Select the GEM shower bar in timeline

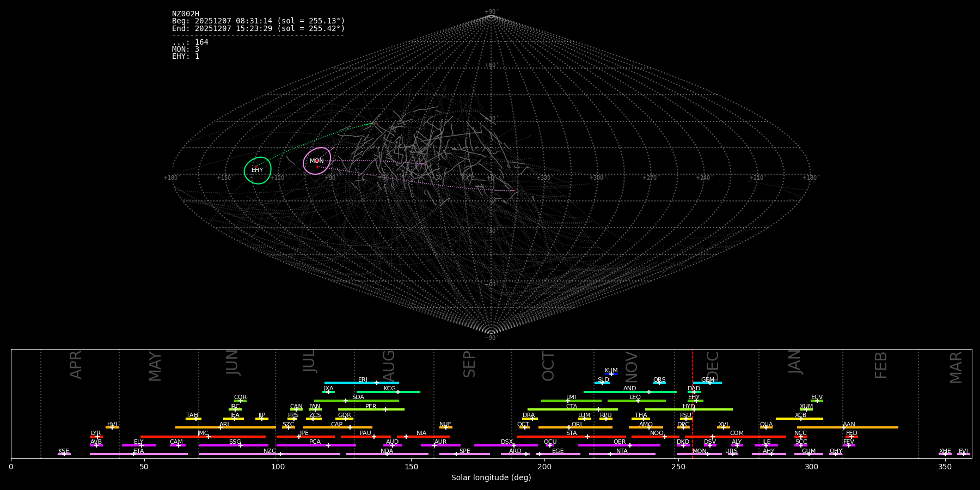(708, 383)
